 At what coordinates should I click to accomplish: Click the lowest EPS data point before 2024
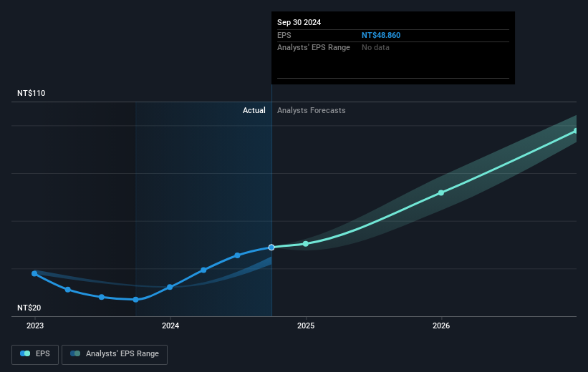pyautogui.click(x=136, y=299)
